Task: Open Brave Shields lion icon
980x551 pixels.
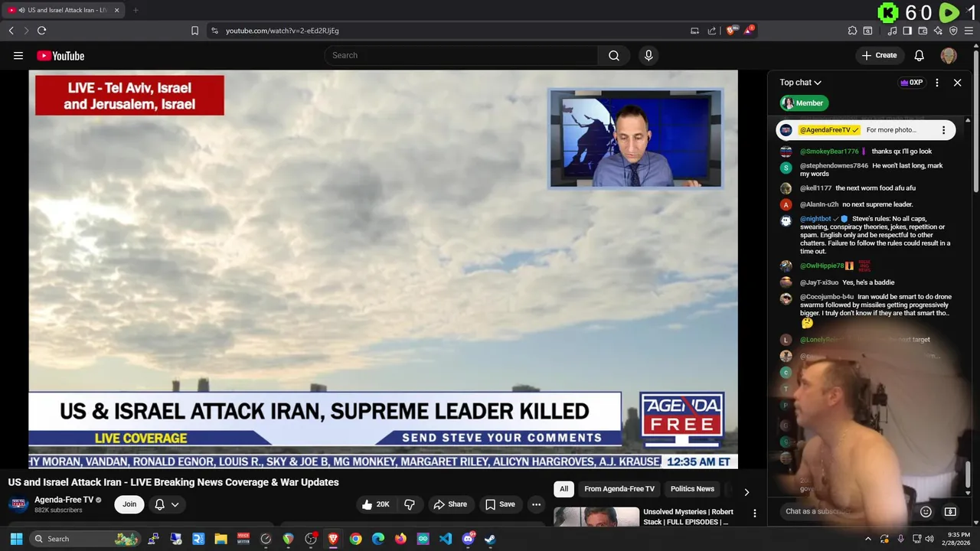Action: click(731, 31)
